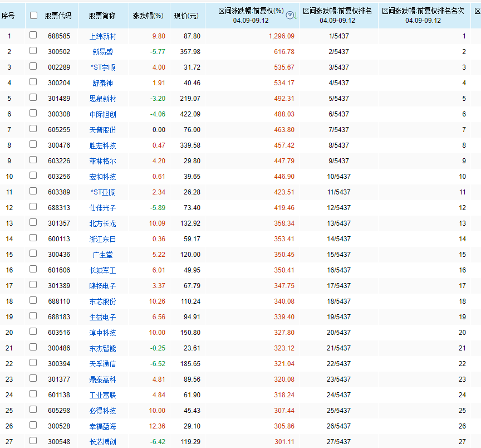Select stock code 688585 cell
This screenshot has width=481, height=448.
point(59,36)
